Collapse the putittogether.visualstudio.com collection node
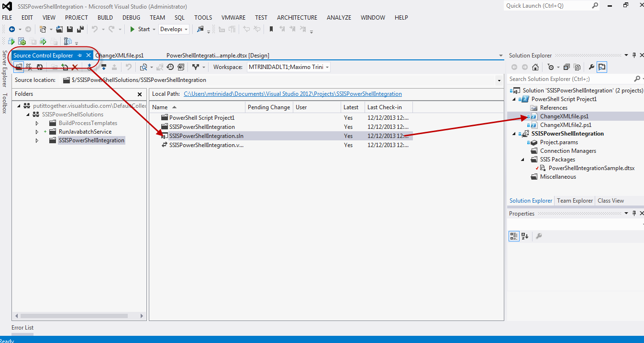644x343 pixels. click(20, 106)
